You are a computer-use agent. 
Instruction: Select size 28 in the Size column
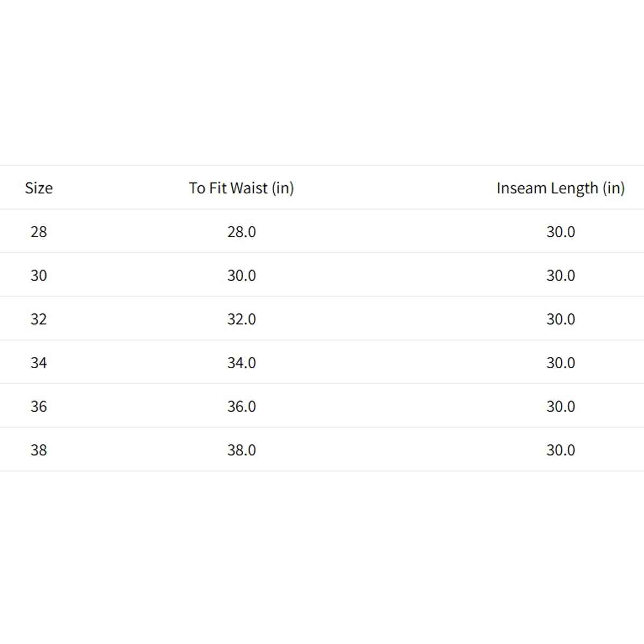39,232
